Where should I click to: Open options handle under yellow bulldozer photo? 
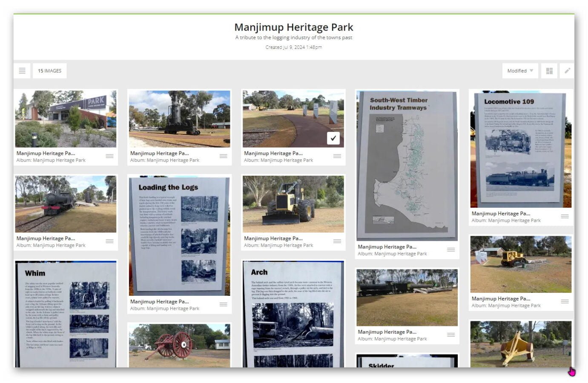(565, 302)
